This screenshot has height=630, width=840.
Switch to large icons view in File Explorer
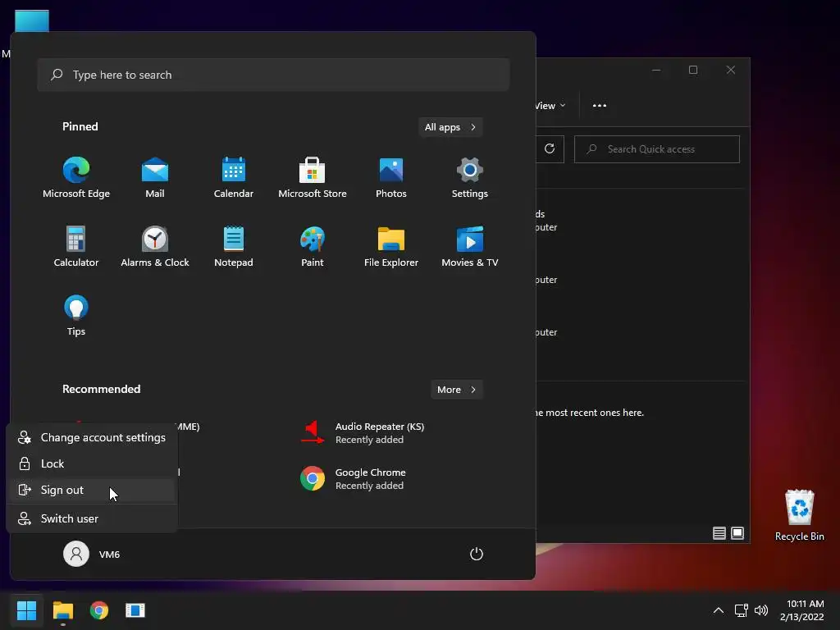click(737, 533)
